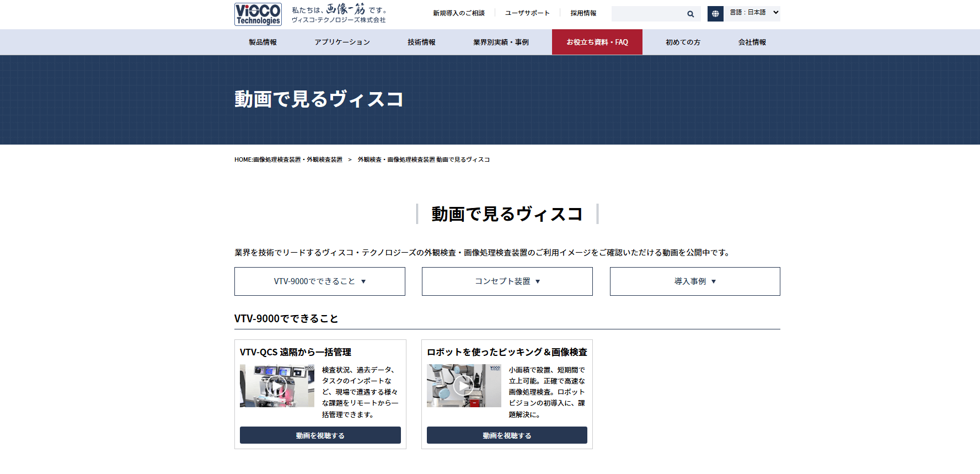
Task: Click the 外観検査・画像処理検査装置 動画で見るヴィスコ breadcrumb text
Action: pyautogui.click(x=424, y=159)
